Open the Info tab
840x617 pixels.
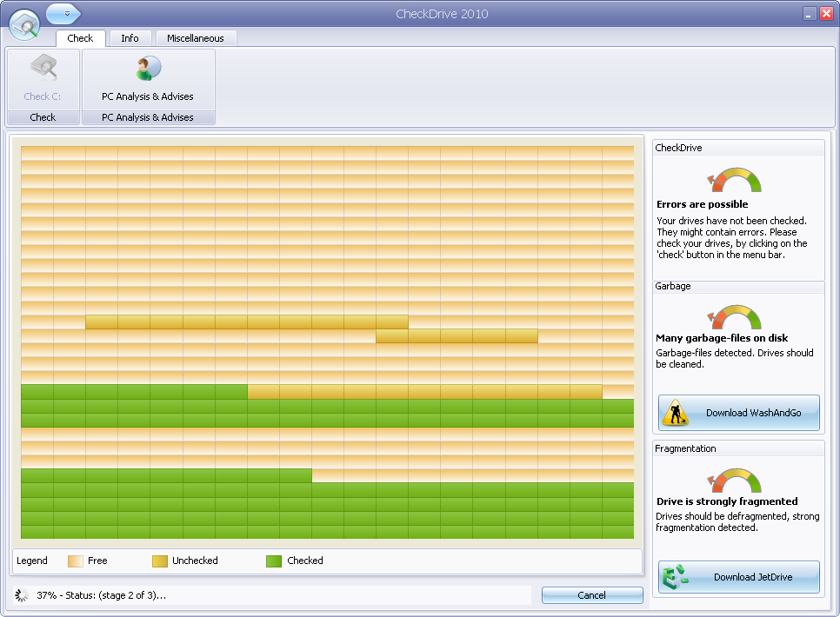(x=130, y=38)
